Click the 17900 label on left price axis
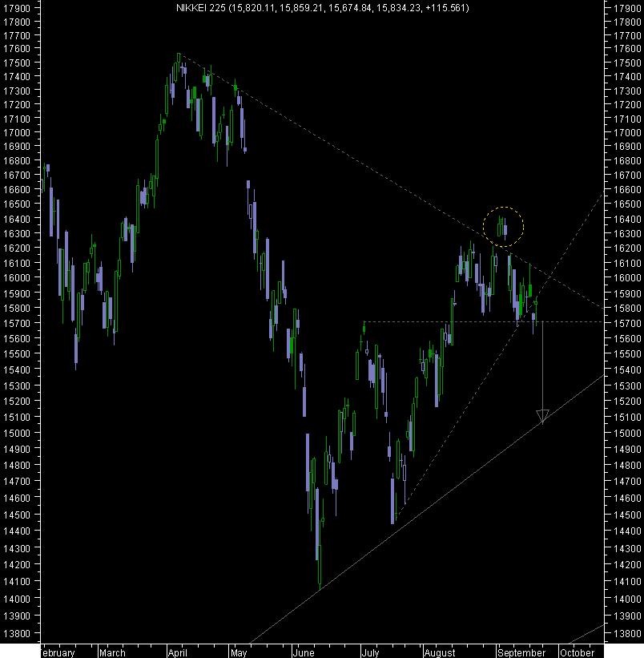 pyautogui.click(x=17, y=8)
